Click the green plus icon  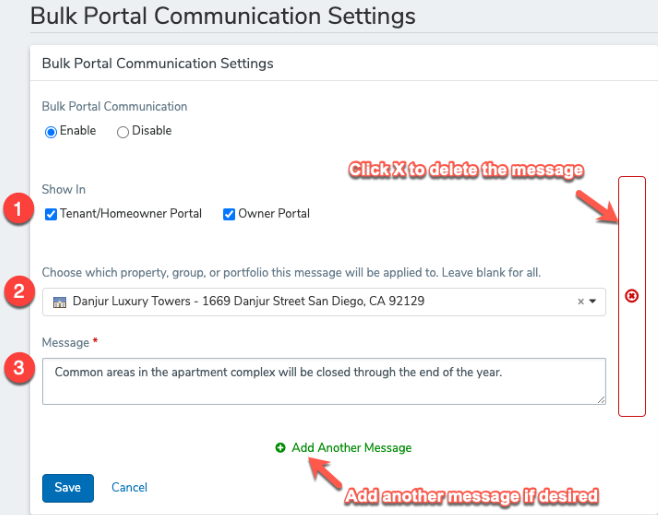tap(280, 448)
